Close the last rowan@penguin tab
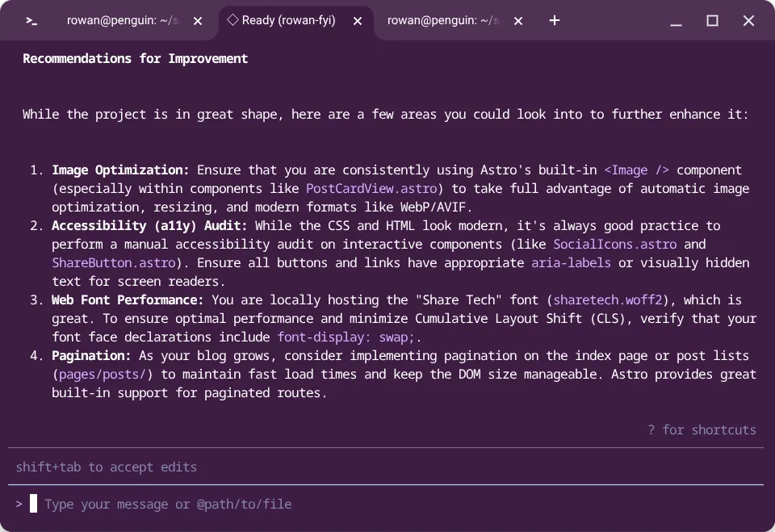Image resolution: width=775 pixels, height=532 pixels. [517, 21]
